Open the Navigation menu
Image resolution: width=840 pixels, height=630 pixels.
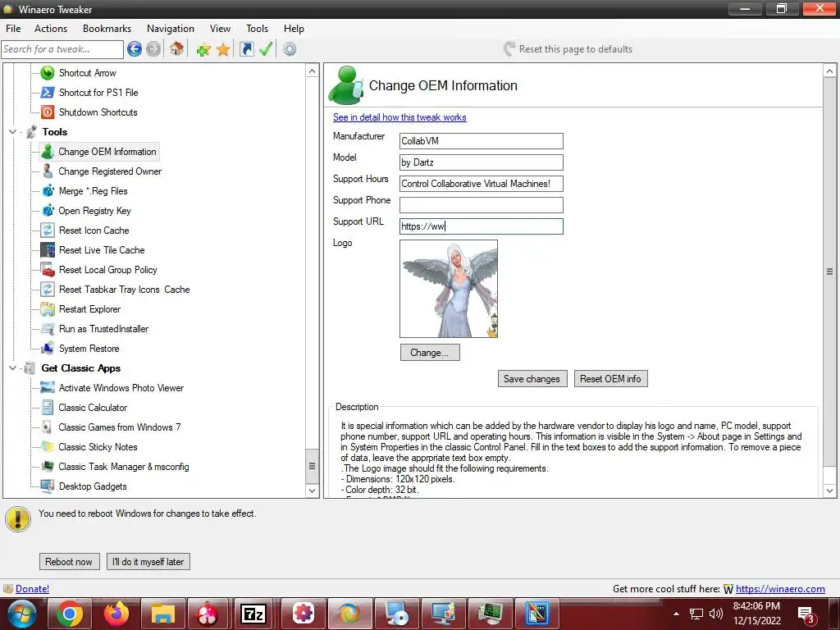coord(171,29)
